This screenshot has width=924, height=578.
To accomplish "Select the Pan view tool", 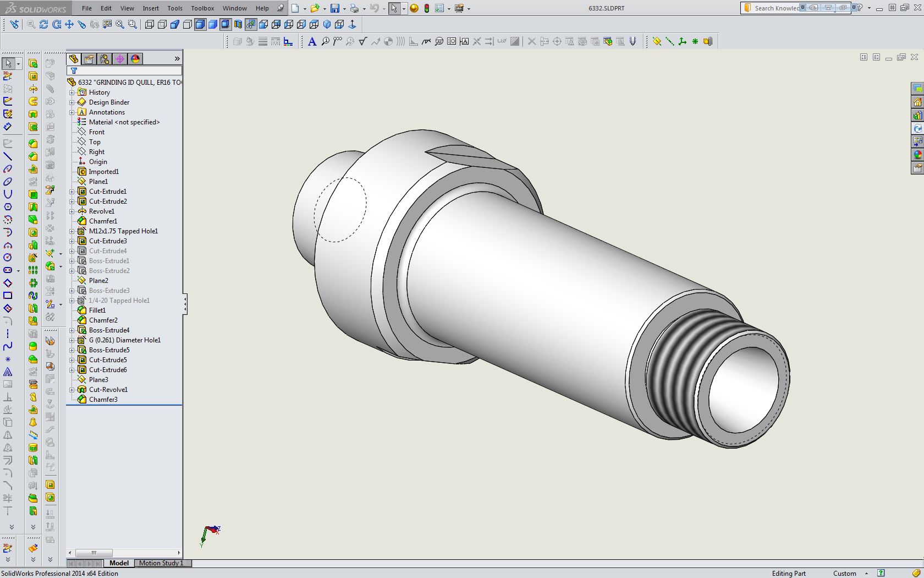I will click(69, 24).
